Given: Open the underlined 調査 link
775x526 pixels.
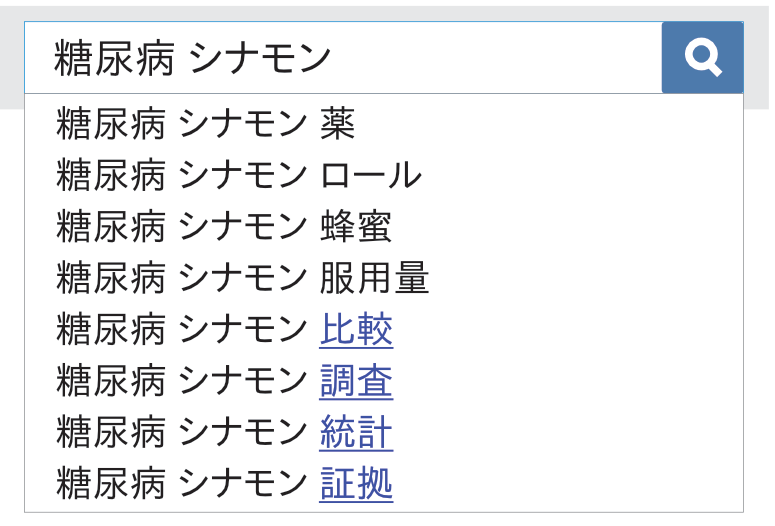Looking at the screenshot, I should pyautogui.click(x=356, y=381).
